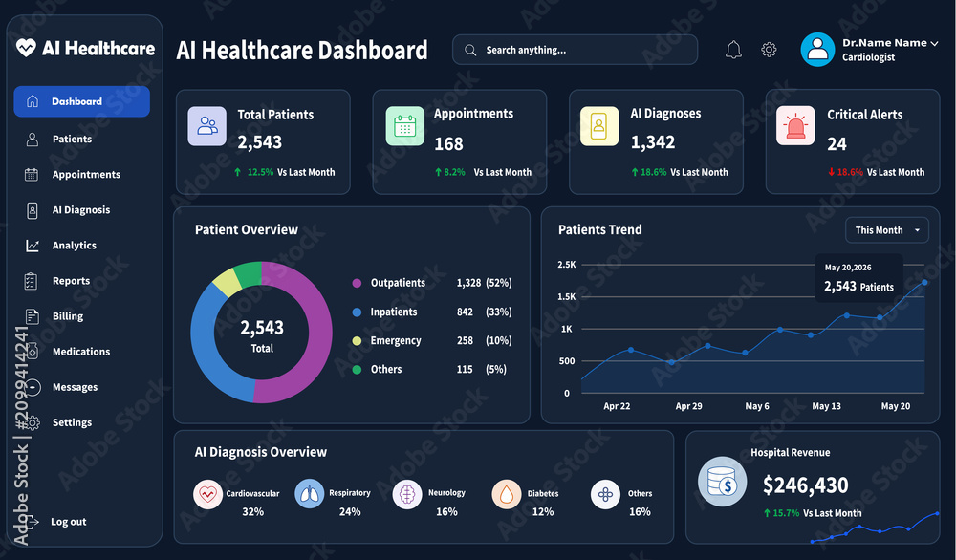Select the highlighted Dashboard button
Image resolution: width=956 pixels, height=560 pixels.
(x=81, y=101)
